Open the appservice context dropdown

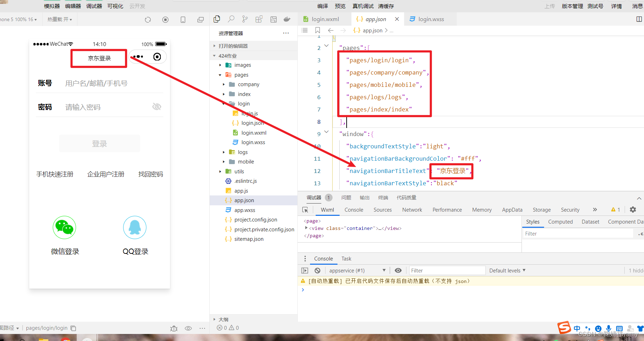coord(357,270)
